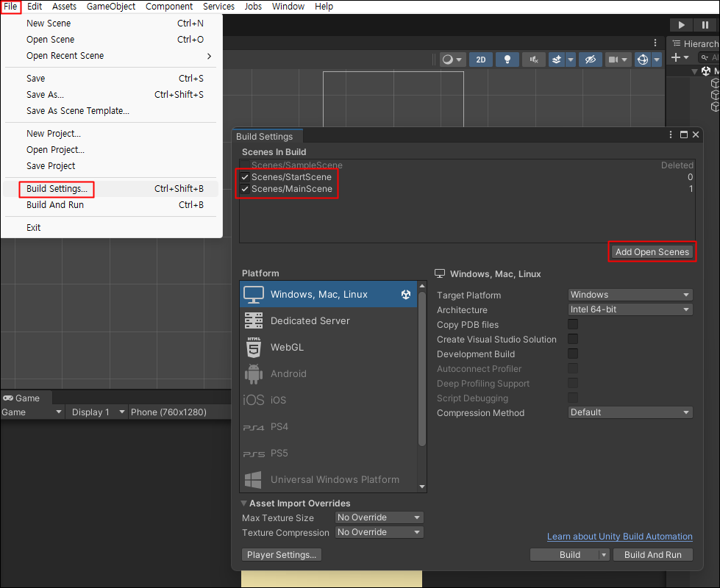Toggle 2D view mode in Scene
The height and width of the screenshot is (588, 720).
481,60
